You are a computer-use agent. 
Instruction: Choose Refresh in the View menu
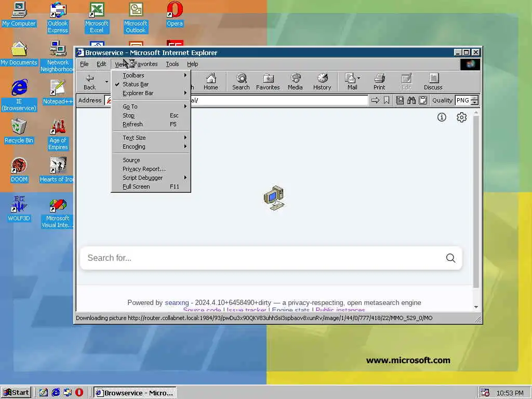coord(151,124)
